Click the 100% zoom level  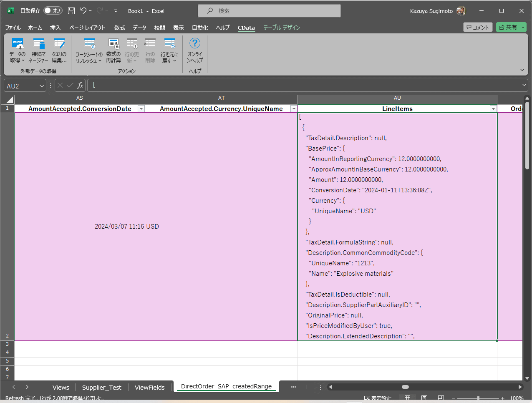click(517, 398)
